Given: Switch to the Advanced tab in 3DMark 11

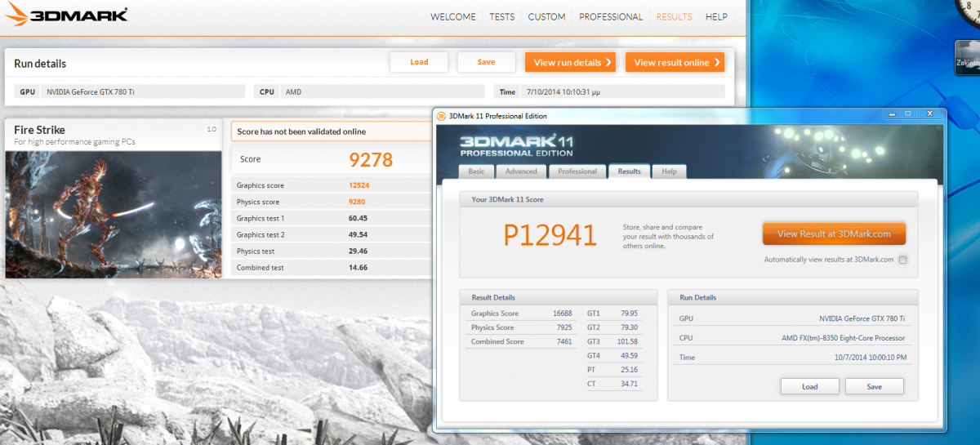Looking at the screenshot, I should 521,171.
